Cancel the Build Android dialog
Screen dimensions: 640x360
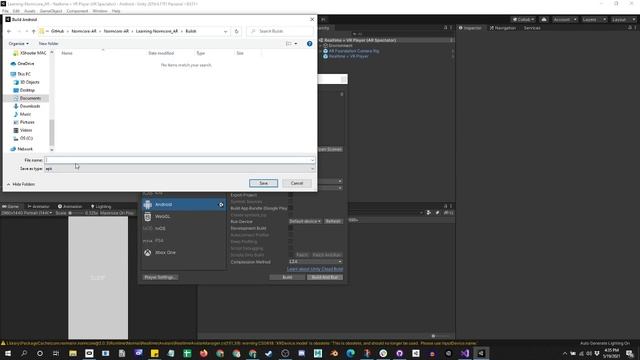coord(297,183)
